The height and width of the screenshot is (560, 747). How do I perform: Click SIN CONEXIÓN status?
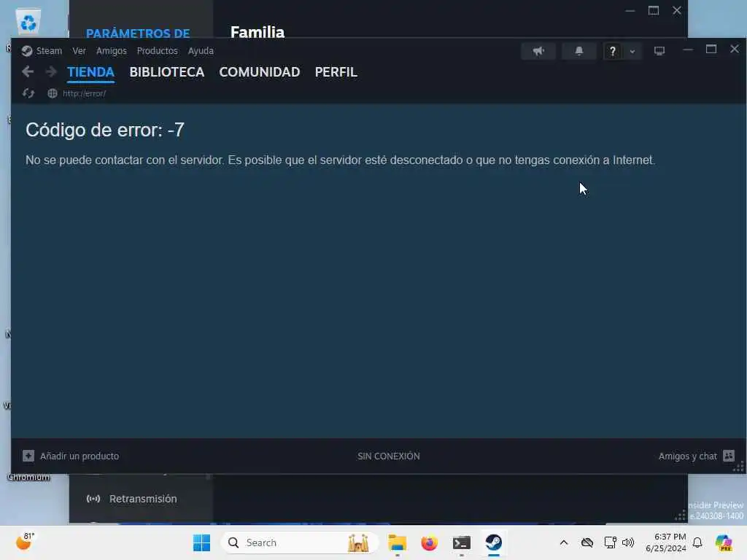[x=389, y=456]
